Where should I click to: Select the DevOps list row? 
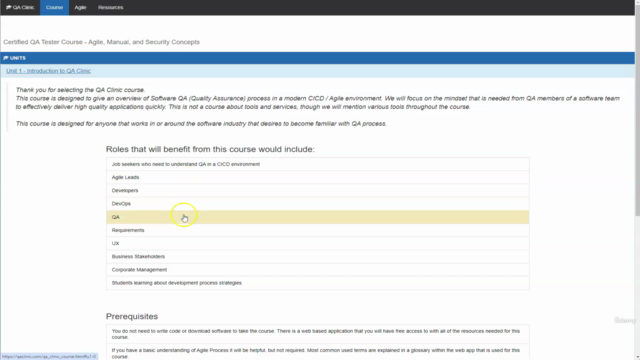pyautogui.click(x=318, y=204)
